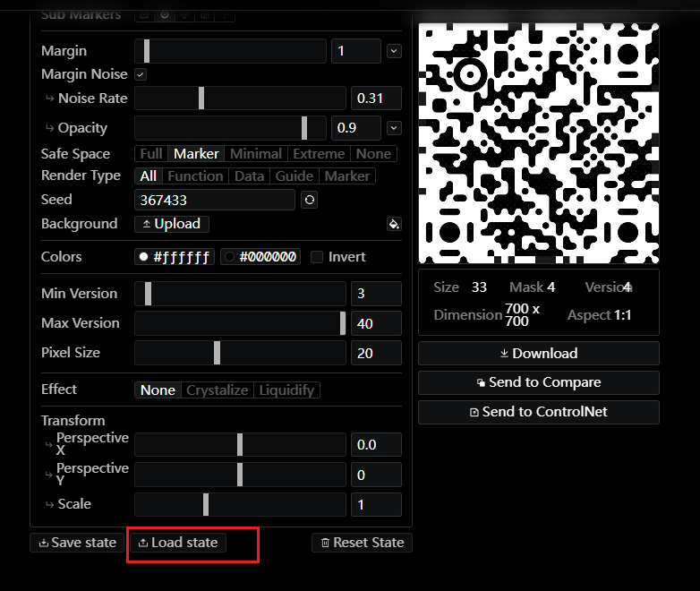
Task: Click the Perspective X value field
Action: coord(376,444)
